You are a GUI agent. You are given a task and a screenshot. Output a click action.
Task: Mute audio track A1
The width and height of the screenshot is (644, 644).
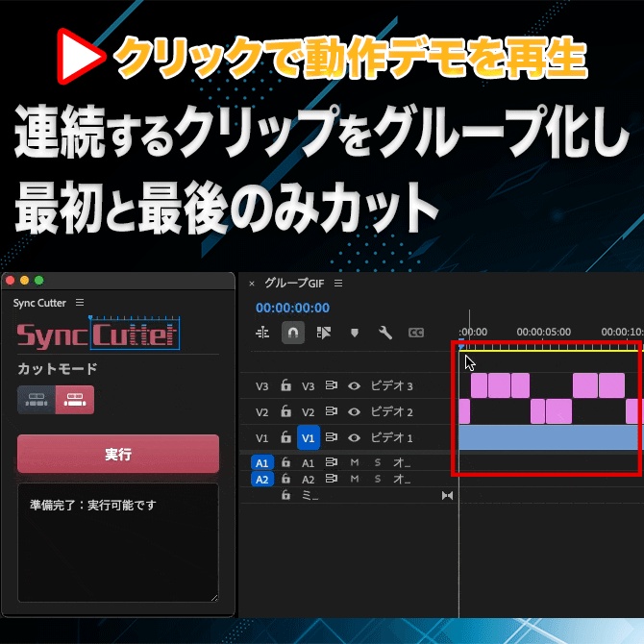[355, 463]
